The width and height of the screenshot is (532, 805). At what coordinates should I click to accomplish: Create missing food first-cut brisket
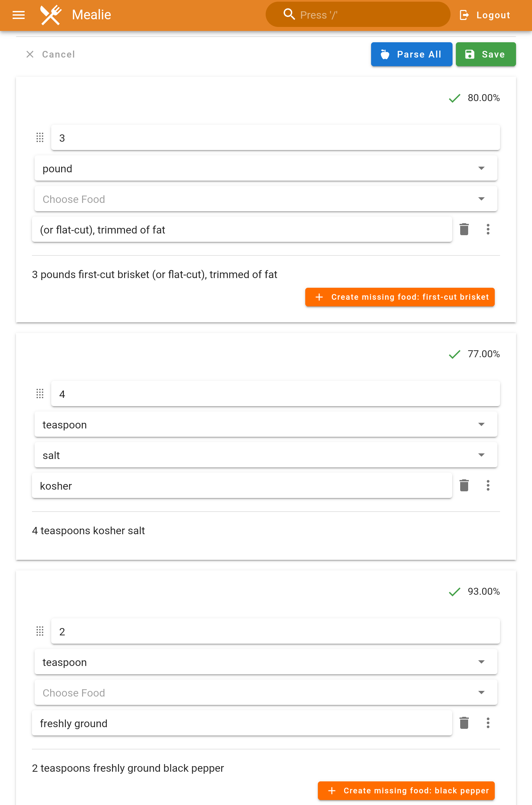point(400,297)
